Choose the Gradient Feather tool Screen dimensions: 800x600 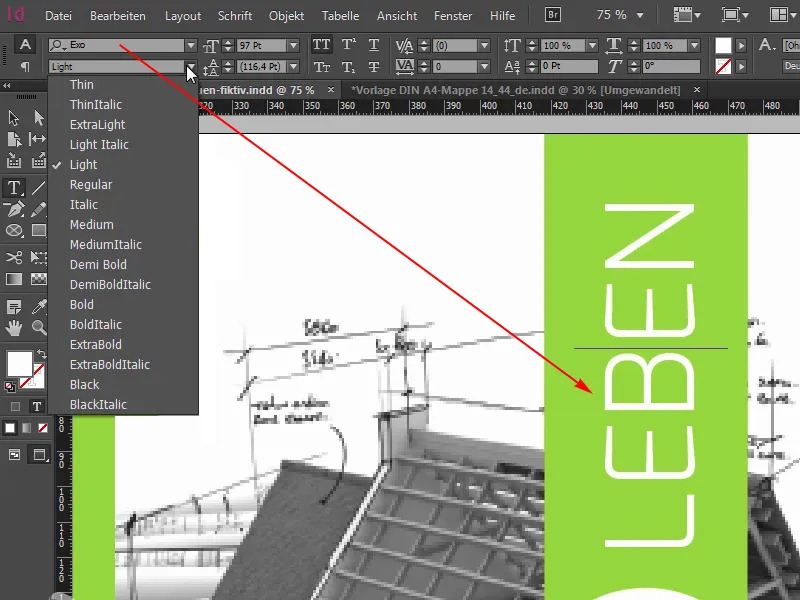pos(39,279)
